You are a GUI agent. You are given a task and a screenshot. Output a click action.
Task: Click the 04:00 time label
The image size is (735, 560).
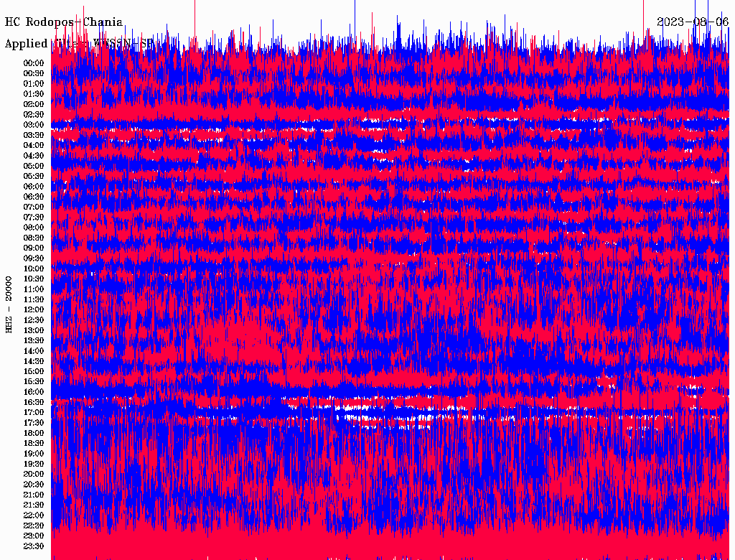coord(34,145)
